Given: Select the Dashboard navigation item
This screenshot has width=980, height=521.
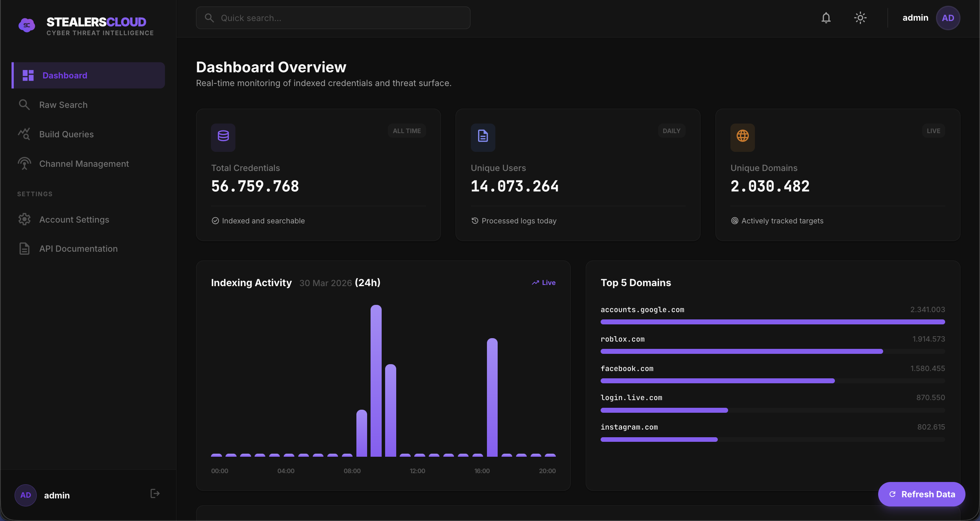Looking at the screenshot, I should click(64, 75).
